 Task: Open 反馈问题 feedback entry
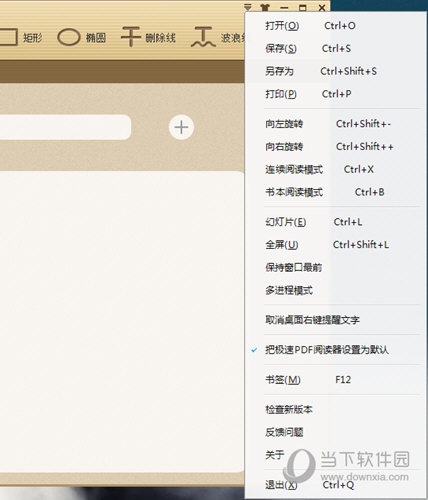(x=337, y=432)
